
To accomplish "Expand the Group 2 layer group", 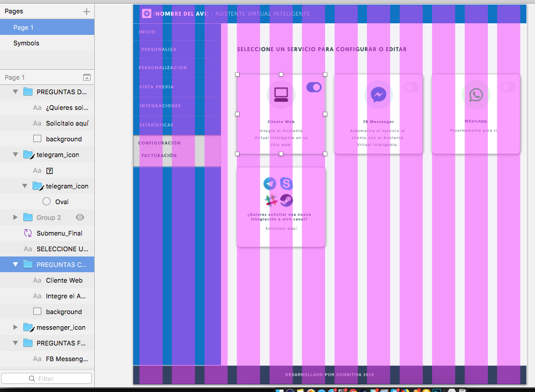I will point(15,218).
